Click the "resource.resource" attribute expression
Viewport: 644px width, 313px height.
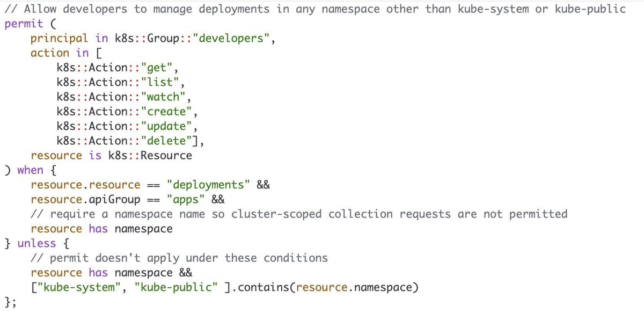tap(85, 185)
